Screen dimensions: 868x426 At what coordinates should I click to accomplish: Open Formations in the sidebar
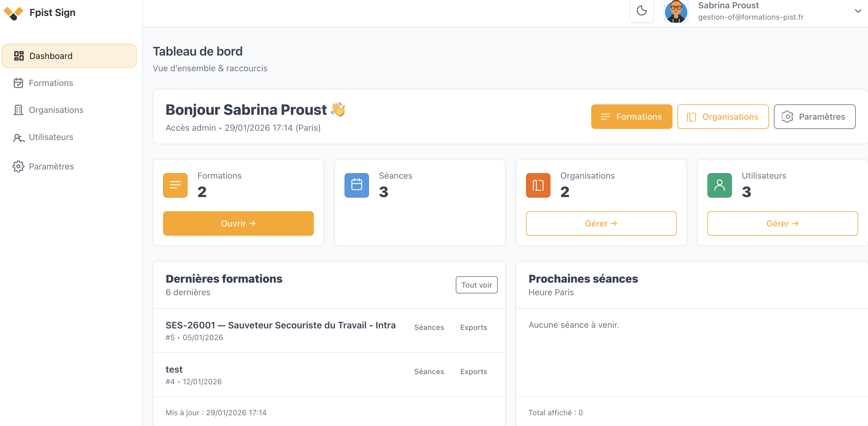(x=51, y=83)
